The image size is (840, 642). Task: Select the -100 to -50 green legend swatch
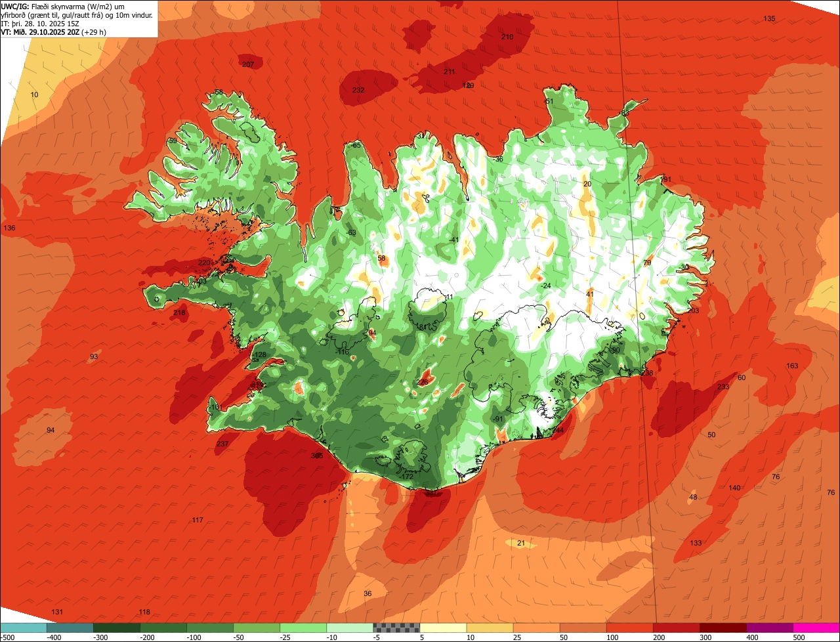pyautogui.click(x=210, y=628)
